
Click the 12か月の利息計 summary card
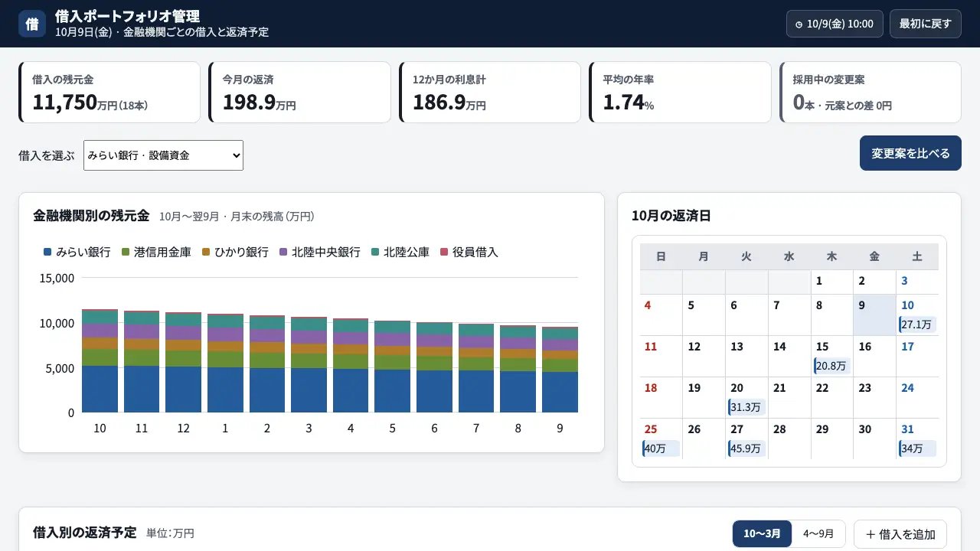pos(490,92)
